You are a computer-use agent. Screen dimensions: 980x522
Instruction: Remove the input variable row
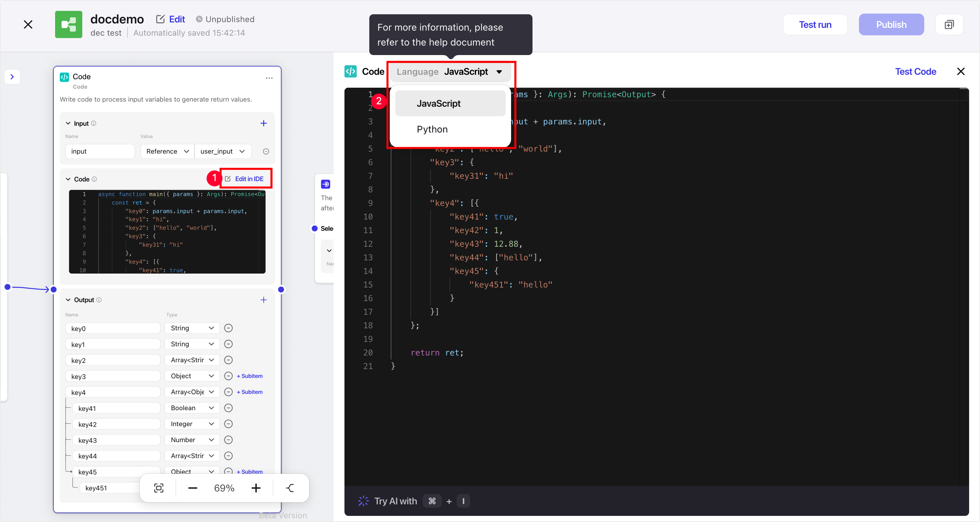[x=266, y=151]
